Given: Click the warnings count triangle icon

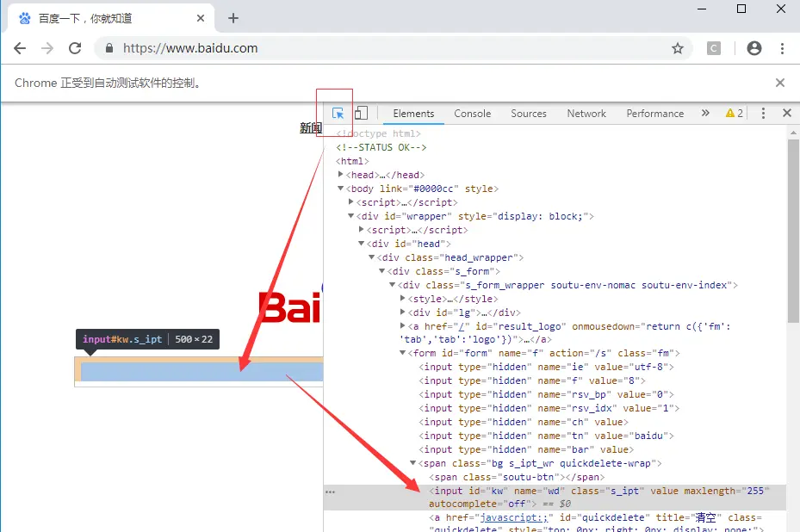Looking at the screenshot, I should pyautogui.click(x=730, y=114).
